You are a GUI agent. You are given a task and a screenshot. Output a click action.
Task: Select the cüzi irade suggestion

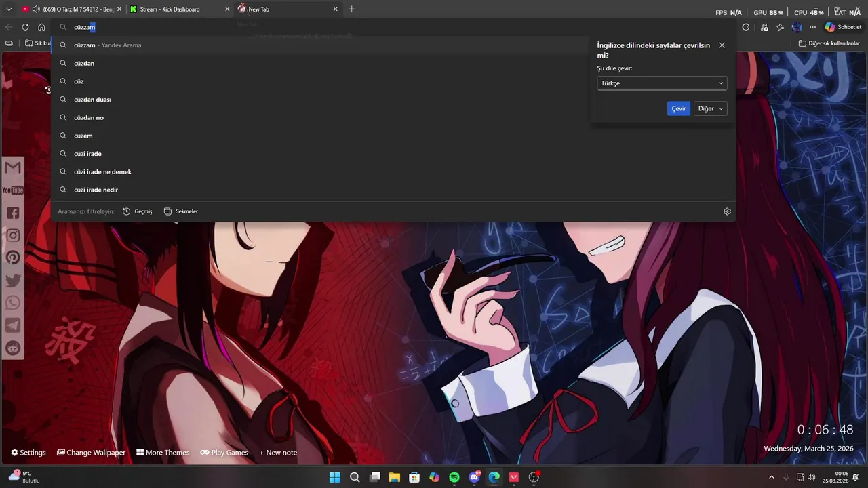[393, 154]
